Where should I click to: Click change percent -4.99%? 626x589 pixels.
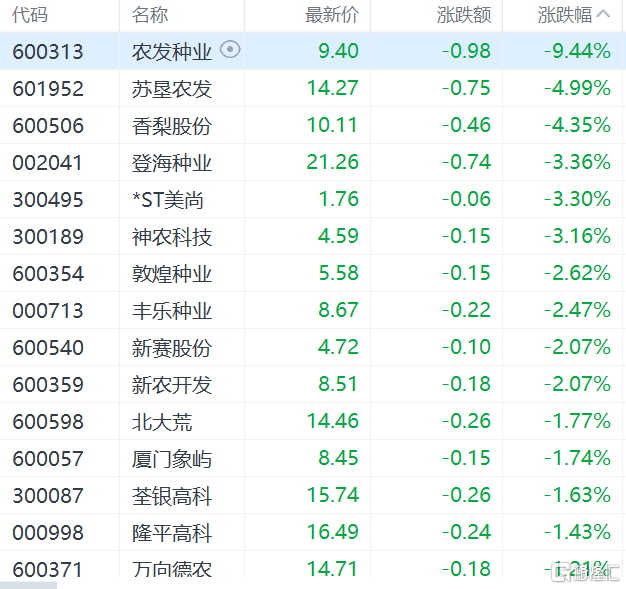pos(578,88)
